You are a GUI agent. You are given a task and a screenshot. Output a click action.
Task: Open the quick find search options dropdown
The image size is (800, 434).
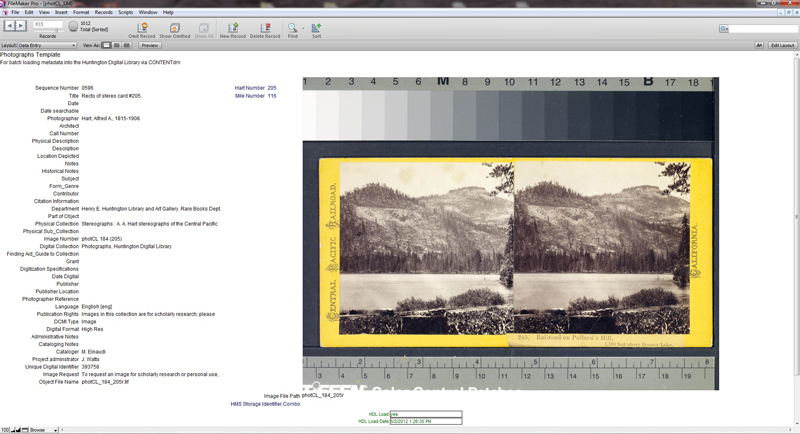click(x=724, y=29)
